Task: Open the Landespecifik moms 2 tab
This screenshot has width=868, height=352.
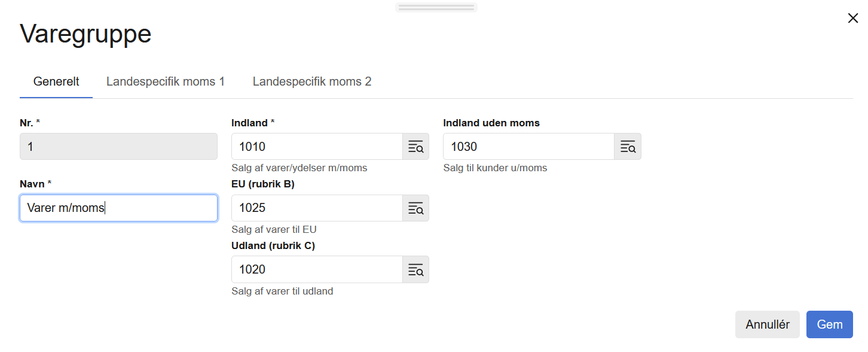Action: (312, 81)
